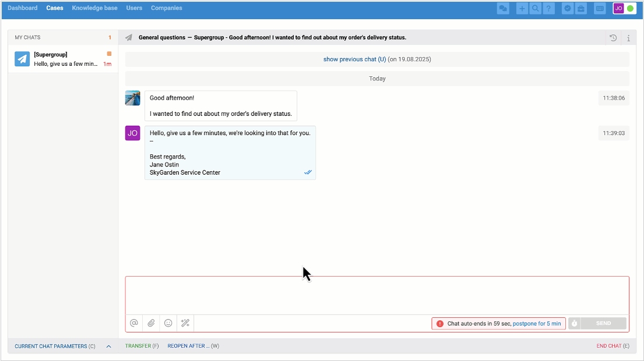
Task: Open the briefcase icon in header
Action: [x=580, y=9]
